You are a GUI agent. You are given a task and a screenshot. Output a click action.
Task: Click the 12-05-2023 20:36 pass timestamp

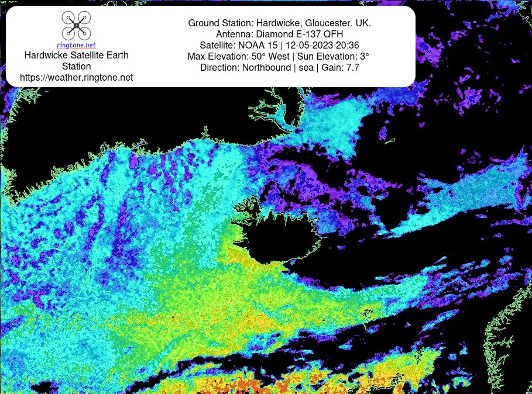(x=322, y=46)
